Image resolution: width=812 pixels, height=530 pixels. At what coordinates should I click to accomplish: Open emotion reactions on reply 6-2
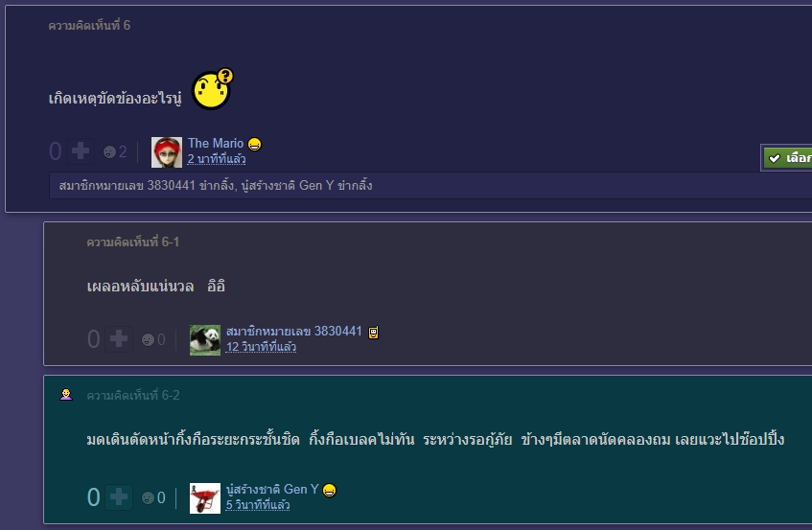(x=153, y=498)
